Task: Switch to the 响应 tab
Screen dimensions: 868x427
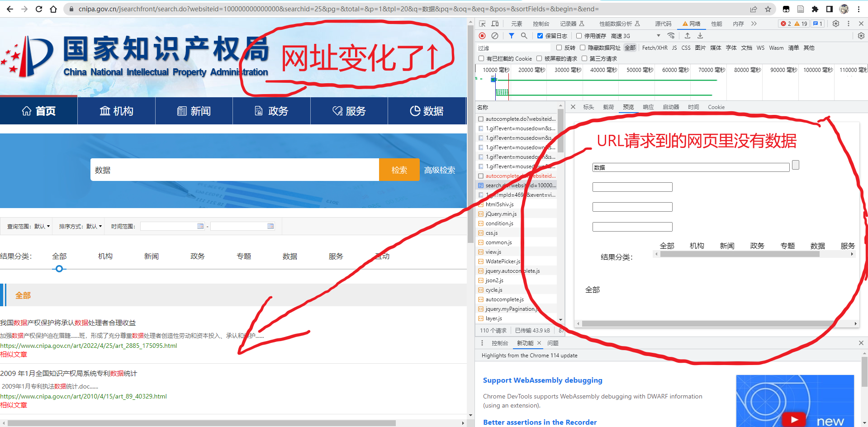Action: tap(648, 107)
